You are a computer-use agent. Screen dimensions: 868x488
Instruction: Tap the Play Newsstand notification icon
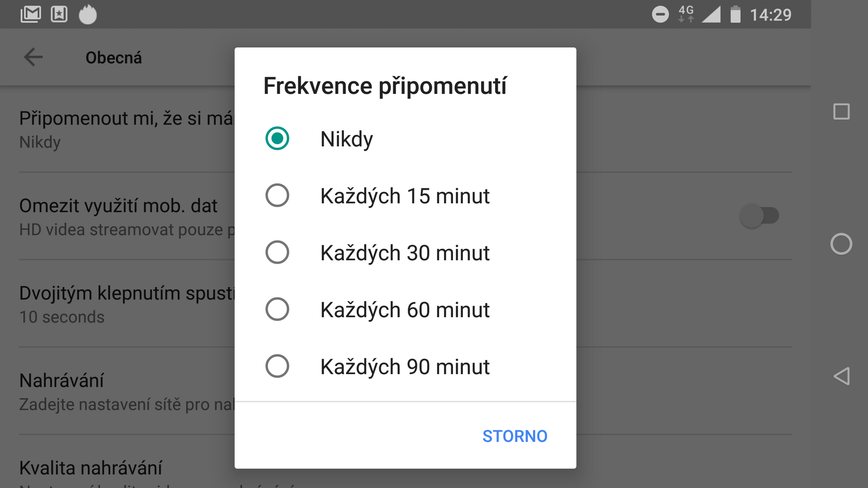tap(59, 14)
